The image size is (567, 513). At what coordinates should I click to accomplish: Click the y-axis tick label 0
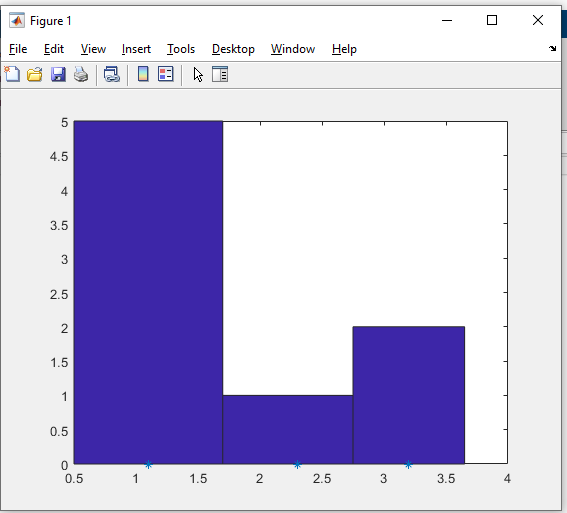point(64,465)
